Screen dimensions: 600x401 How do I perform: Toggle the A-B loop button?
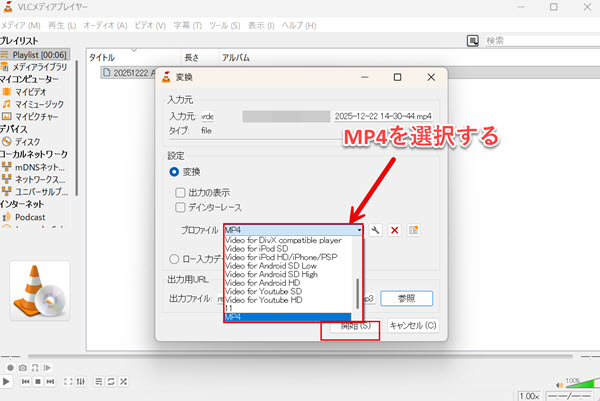point(35,368)
